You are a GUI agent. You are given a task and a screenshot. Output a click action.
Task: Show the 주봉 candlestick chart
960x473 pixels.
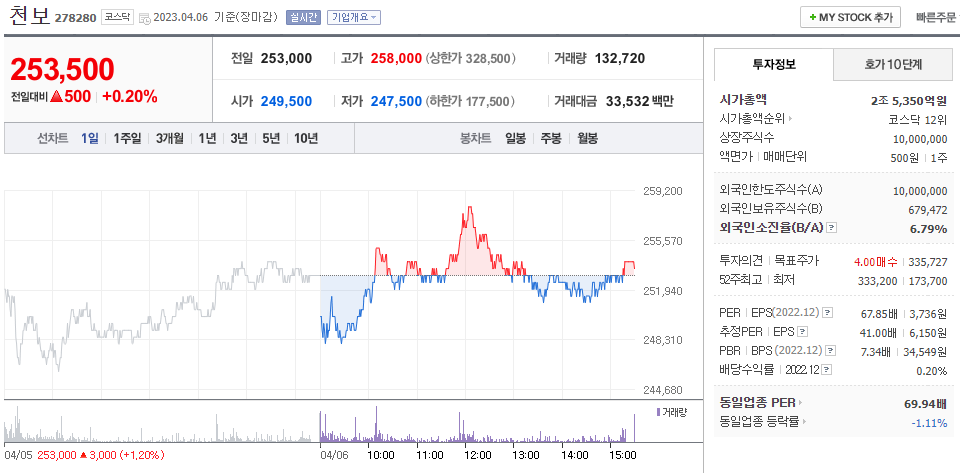[550, 138]
